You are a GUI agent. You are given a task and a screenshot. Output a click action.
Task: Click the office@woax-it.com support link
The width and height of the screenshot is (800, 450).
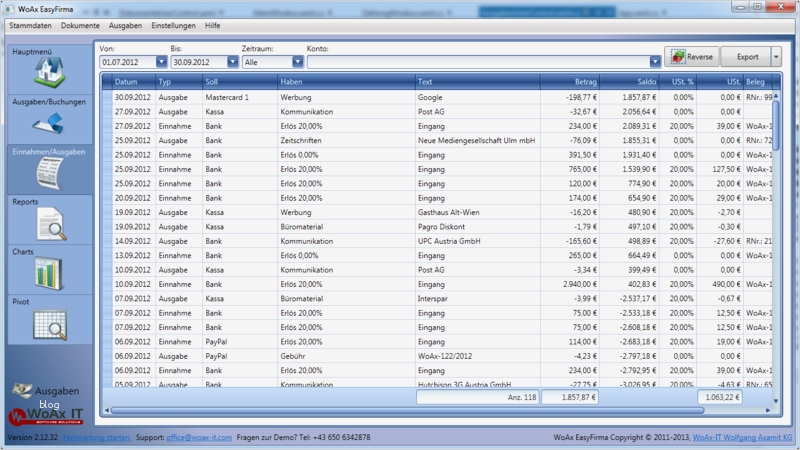[199, 437]
